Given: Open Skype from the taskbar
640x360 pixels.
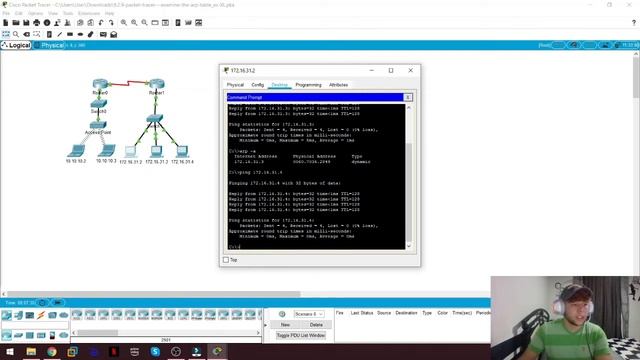Looking at the screenshot, I should click(155, 351).
